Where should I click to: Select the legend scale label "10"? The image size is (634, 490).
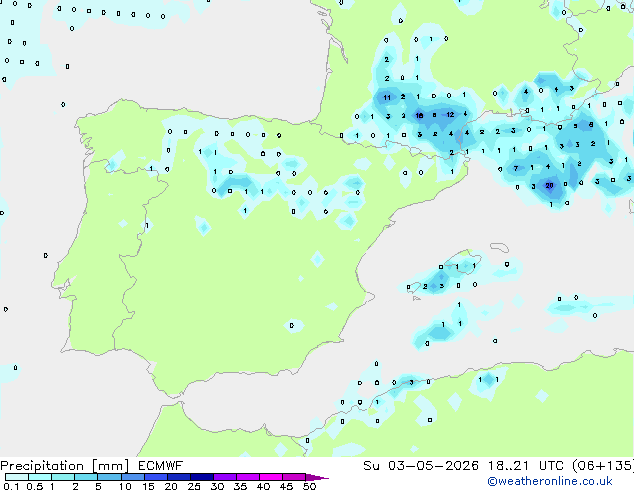(x=125, y=486)
